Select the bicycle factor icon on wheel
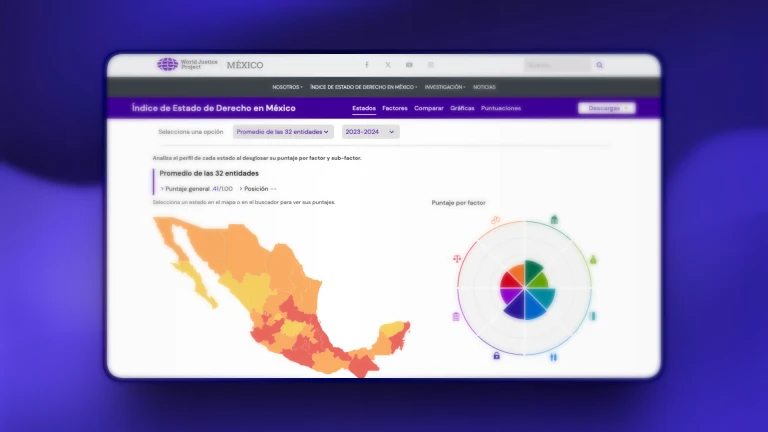Screen dimensions: 768x432 pos(496,220)
